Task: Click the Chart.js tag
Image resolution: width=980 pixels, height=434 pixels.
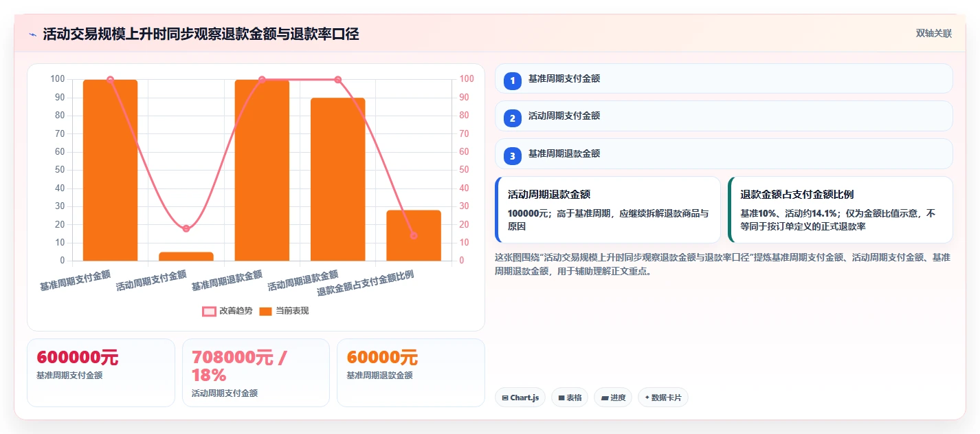Action: tap(520, 398)
